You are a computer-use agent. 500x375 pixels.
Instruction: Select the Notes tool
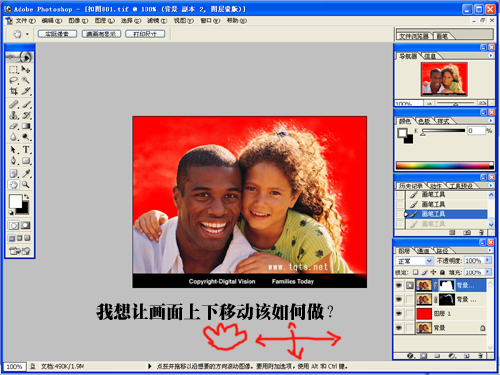pyautogui.click(x=14, y=174)
